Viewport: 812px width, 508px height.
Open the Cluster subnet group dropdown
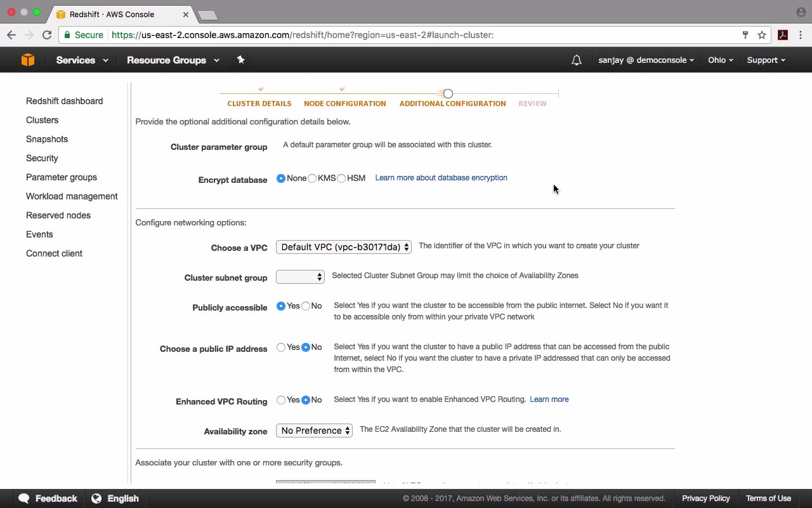pyautogui.click(x=300, y=277)
